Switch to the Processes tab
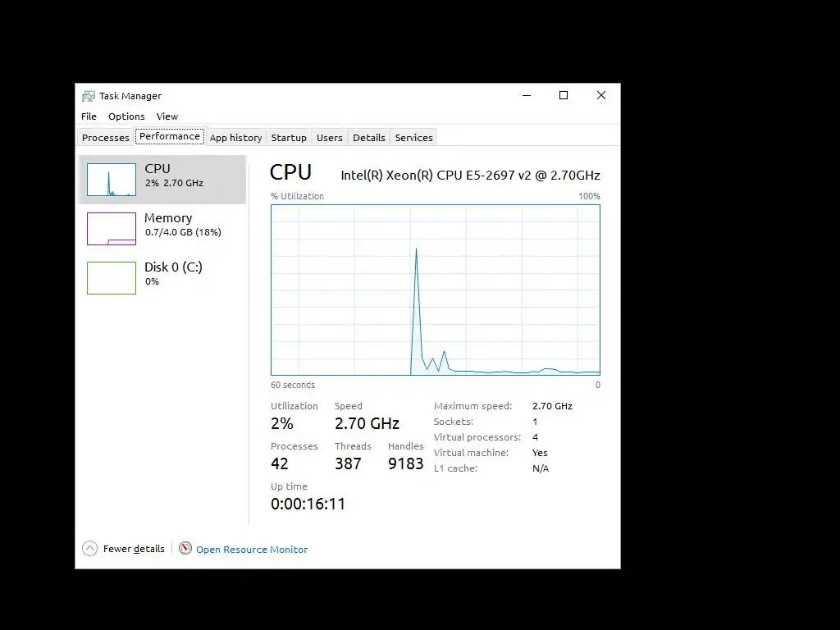This screenshot has width=840, height=630. click(x=106, y=137)
